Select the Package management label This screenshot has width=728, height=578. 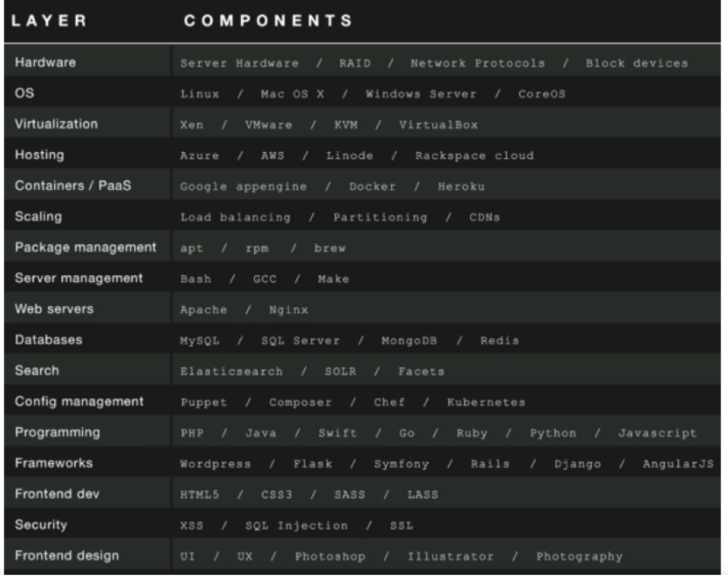pos(85,247)
